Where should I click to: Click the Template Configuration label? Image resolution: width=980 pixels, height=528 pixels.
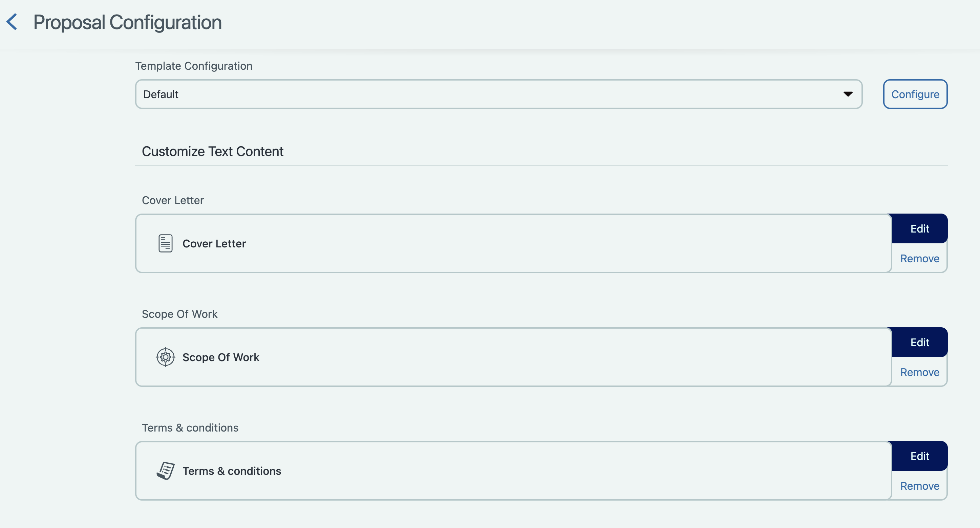tap(194, 66)
